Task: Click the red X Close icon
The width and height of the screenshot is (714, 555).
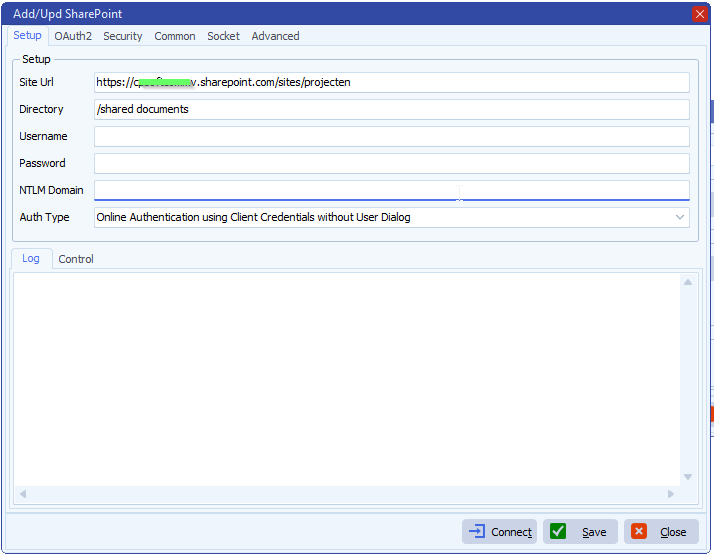Action: [639, 531]
